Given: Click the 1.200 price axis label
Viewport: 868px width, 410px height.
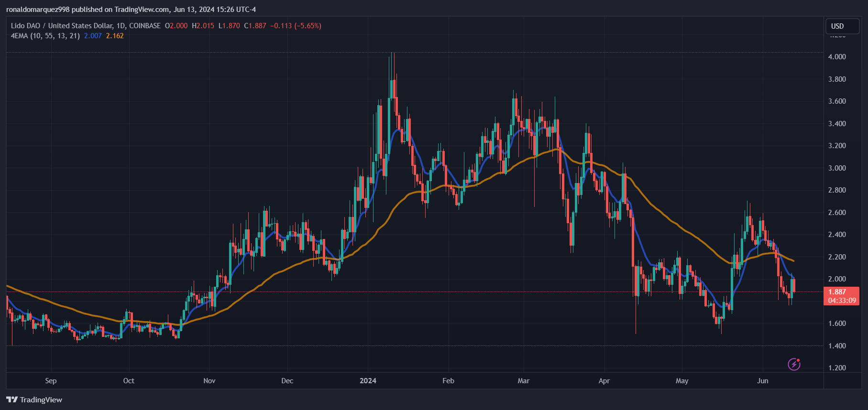Looking at the screenshot, I should [x=837, y=368].
